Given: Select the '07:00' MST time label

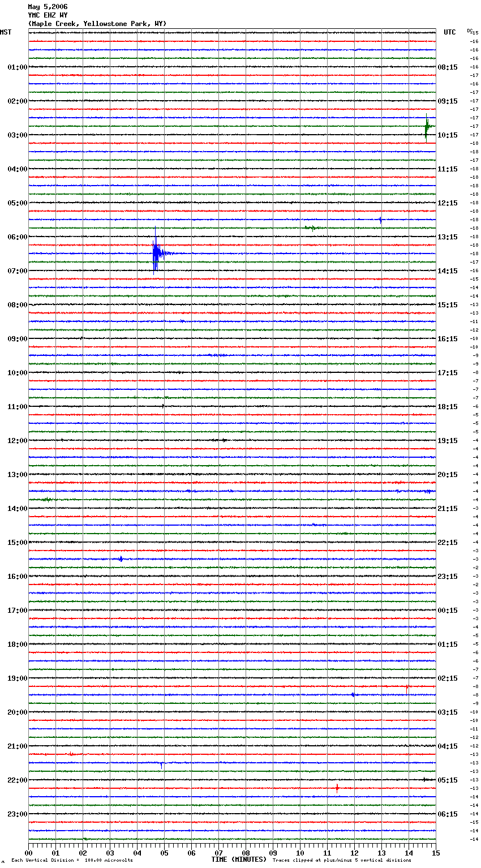Looking at the screenshot, I should coord(18,271).
